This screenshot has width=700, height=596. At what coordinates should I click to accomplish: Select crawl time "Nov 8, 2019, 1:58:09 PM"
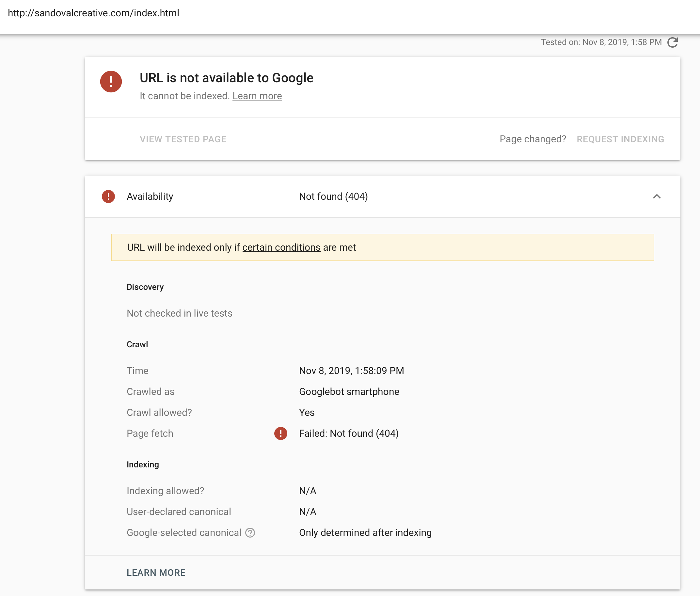(351, 371)
